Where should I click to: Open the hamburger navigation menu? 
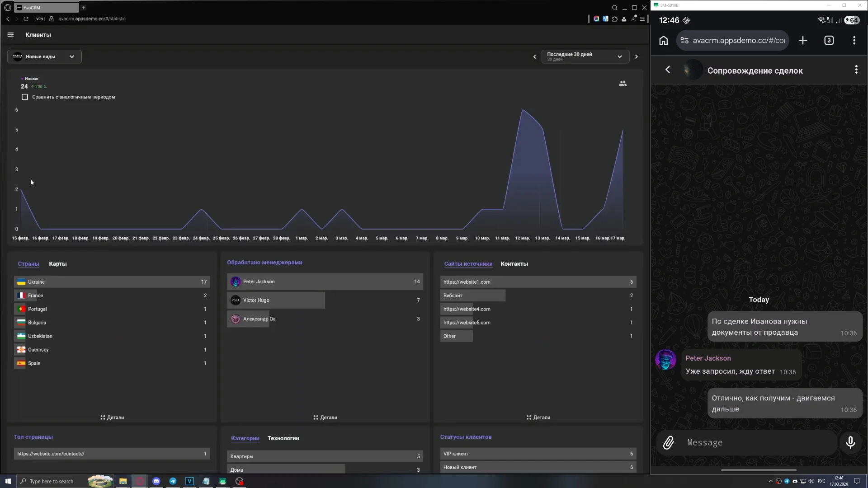pyautogui.click(x=10, y=35)
